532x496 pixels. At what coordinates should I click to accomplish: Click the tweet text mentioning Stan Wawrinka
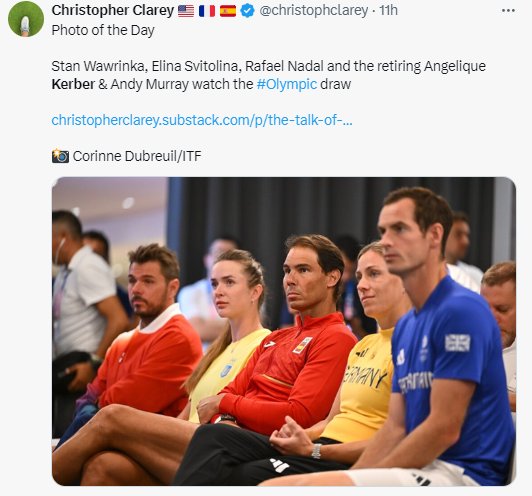(269, 75)
